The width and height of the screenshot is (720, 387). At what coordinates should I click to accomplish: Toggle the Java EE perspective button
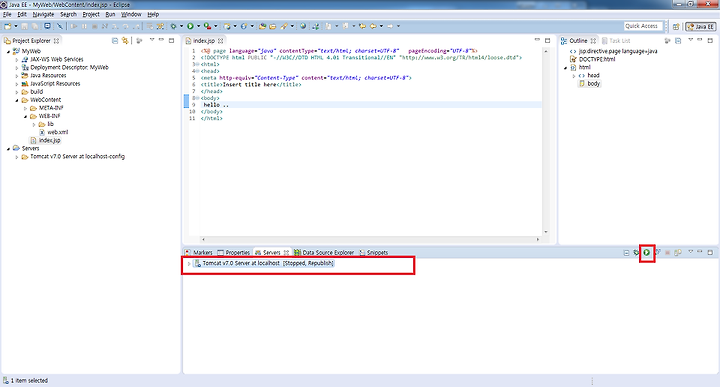tap(701, 27)
